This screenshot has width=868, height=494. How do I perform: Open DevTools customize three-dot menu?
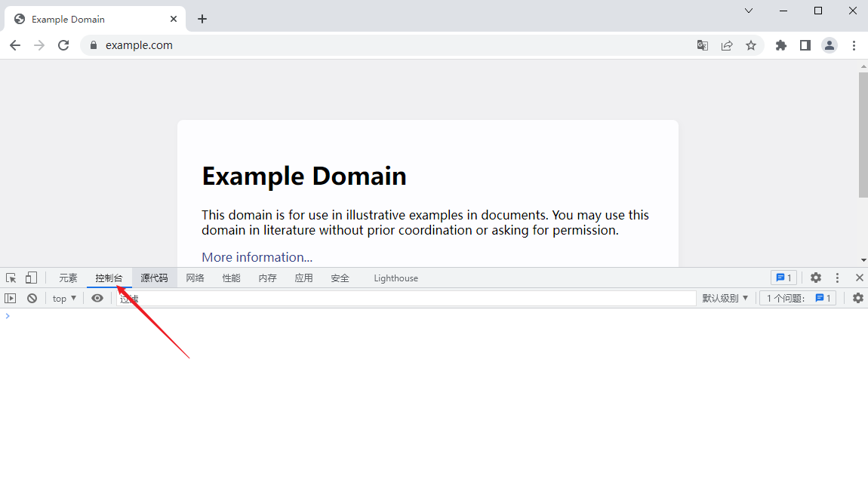837,278
